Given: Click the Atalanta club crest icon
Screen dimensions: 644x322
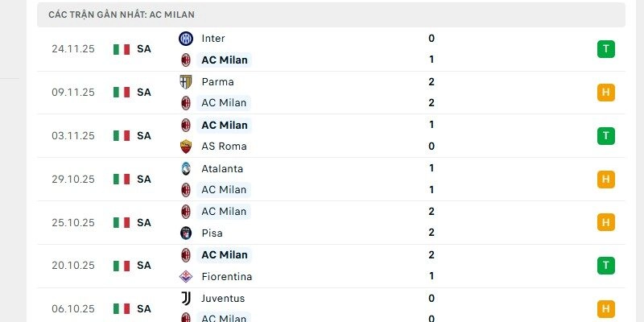Looking at the screenshot, I should point(186,168).
